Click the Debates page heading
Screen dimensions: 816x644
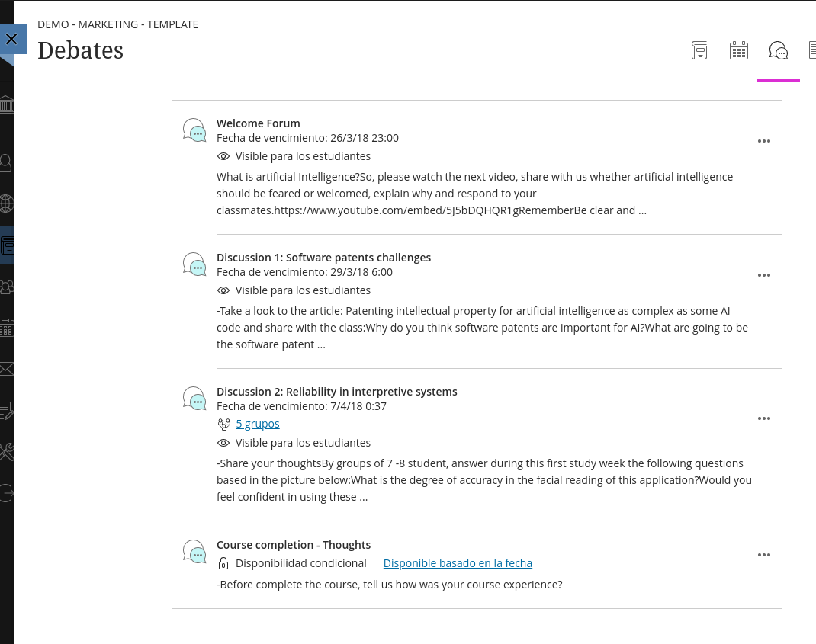pos(81,51)
